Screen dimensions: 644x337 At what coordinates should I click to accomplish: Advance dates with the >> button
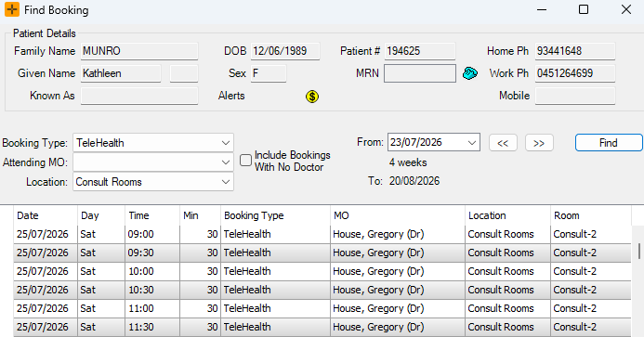coord(539,143)
